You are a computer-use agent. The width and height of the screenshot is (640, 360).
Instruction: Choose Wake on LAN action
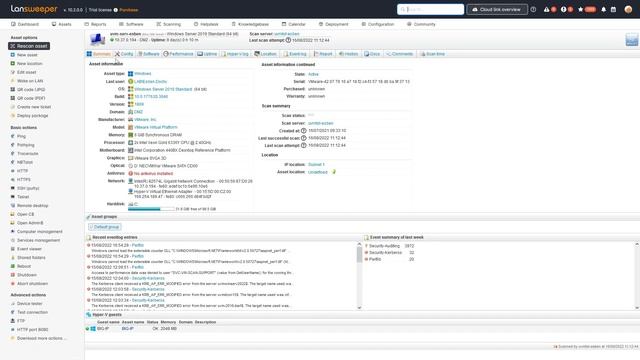coord(30,81)
